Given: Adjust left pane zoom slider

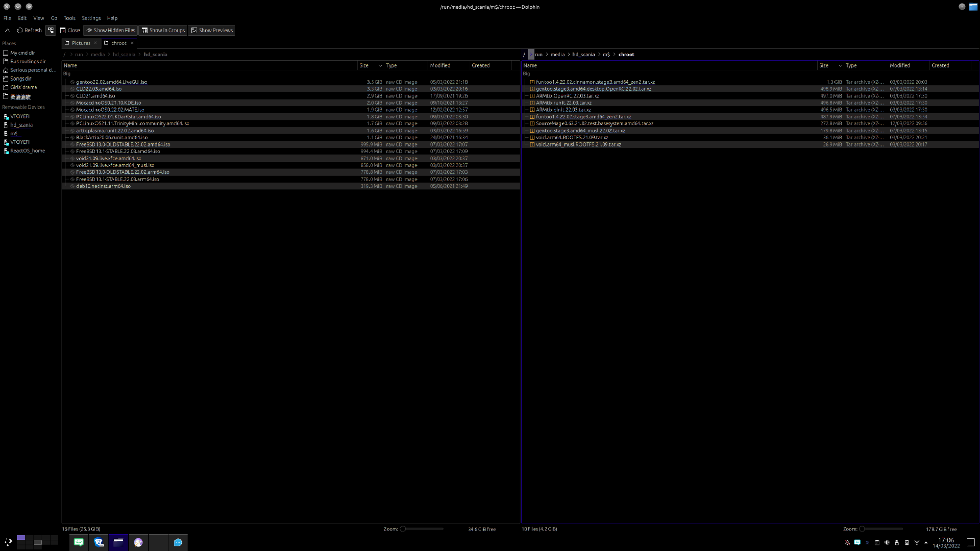Looking at the screenshot, I should (x=422, y=529).
